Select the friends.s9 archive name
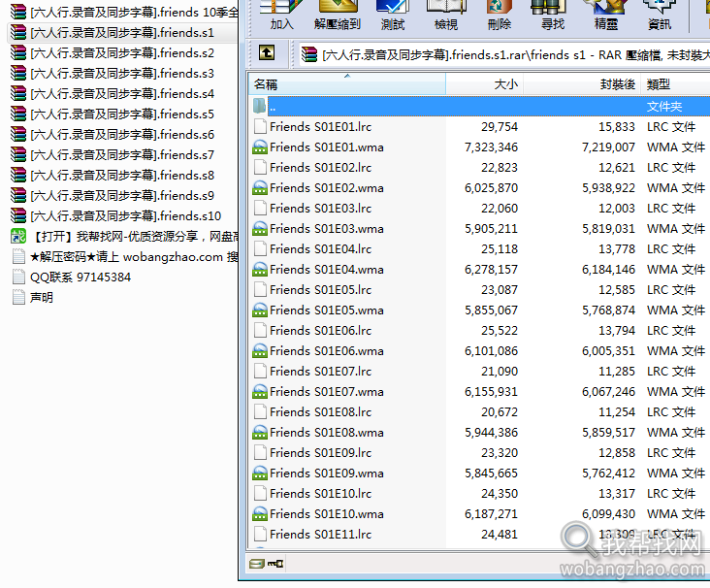The height and width of the screenshot is (588, 710). click(122, 196)
